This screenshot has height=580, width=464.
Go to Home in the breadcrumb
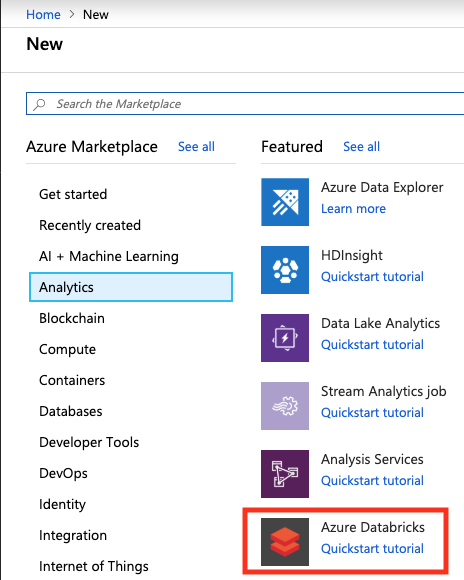(x=43, y=14)
